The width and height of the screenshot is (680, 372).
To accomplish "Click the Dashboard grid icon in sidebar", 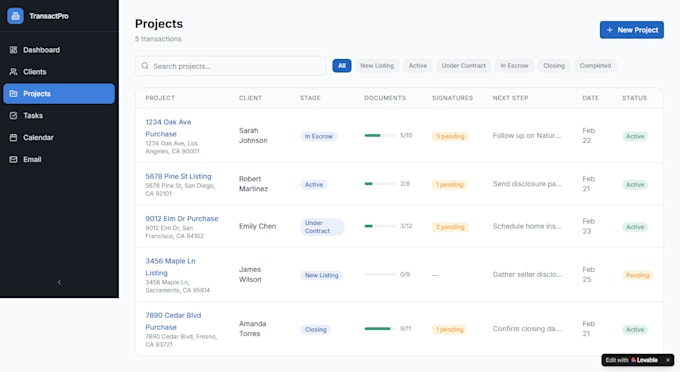I will coord(13,50).
